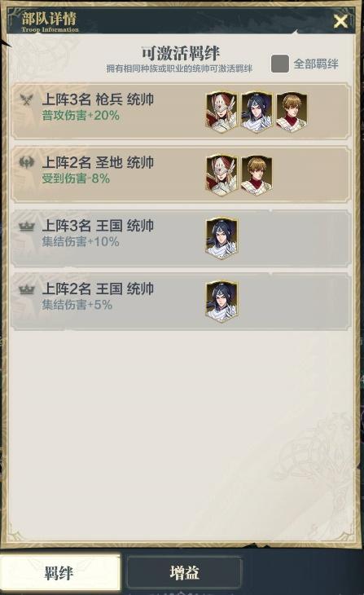The image size is (364, 595).
Task: Click the commander portrait in 上阵3名 王国 row
Action: (221, 238)
